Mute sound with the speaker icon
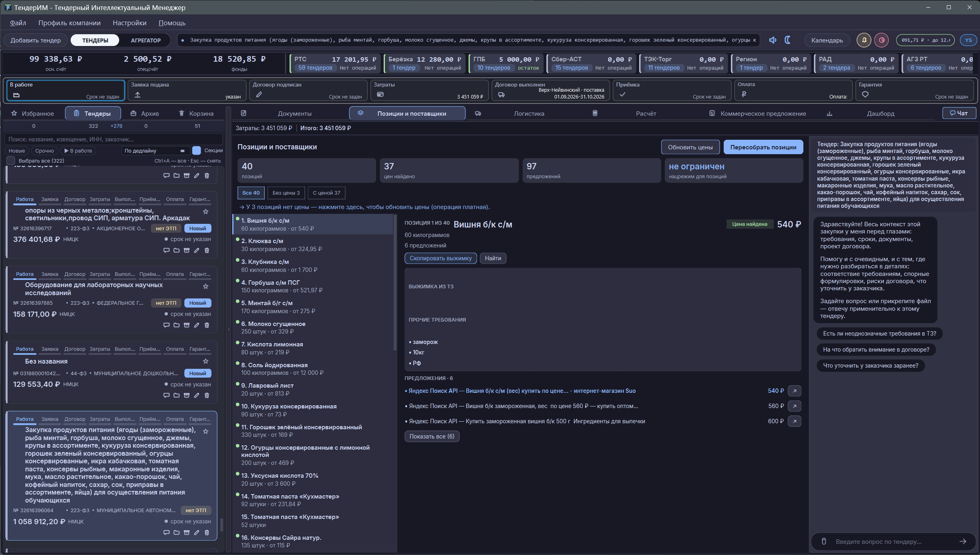This screenshot has height=555, width=980. click(x=773, y=40)
